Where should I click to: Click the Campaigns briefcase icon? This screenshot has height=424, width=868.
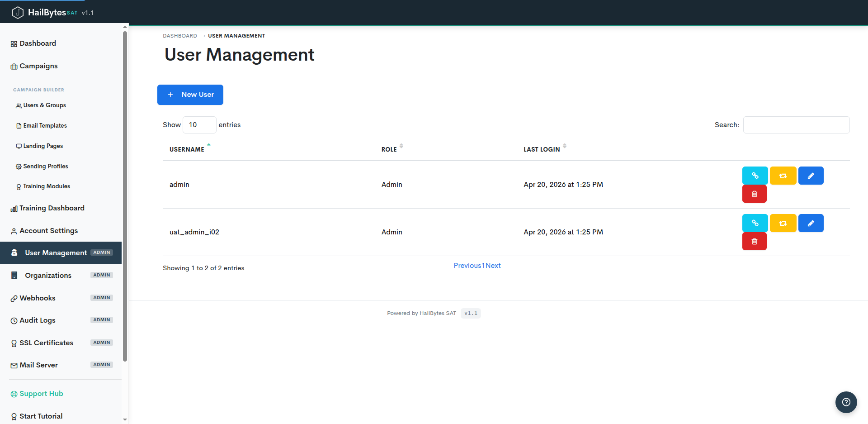tap(14, 67)
